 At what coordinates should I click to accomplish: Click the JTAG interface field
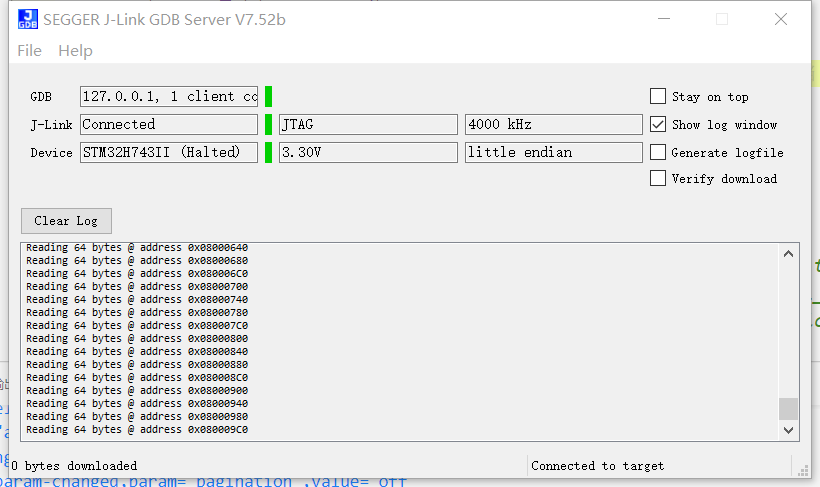(368, 124)
